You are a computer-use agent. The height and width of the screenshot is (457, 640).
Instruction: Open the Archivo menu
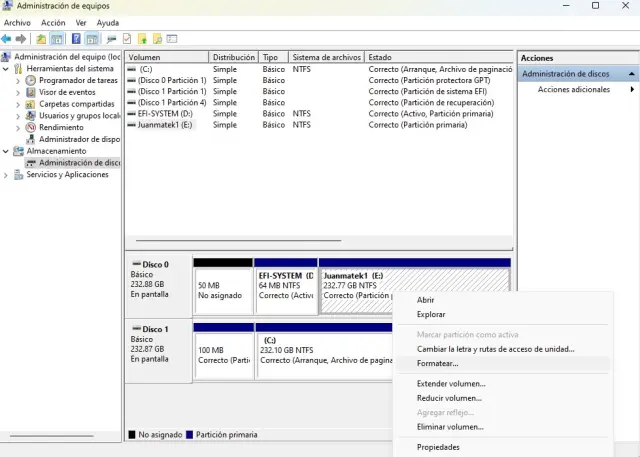pyautogui.click(x=17, y=22)
